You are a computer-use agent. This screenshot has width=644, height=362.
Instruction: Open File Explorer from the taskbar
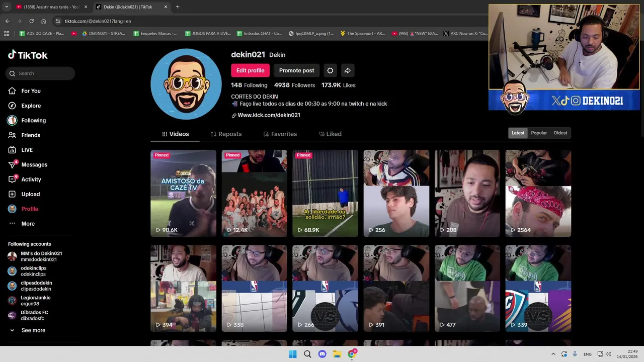(337, 354)
